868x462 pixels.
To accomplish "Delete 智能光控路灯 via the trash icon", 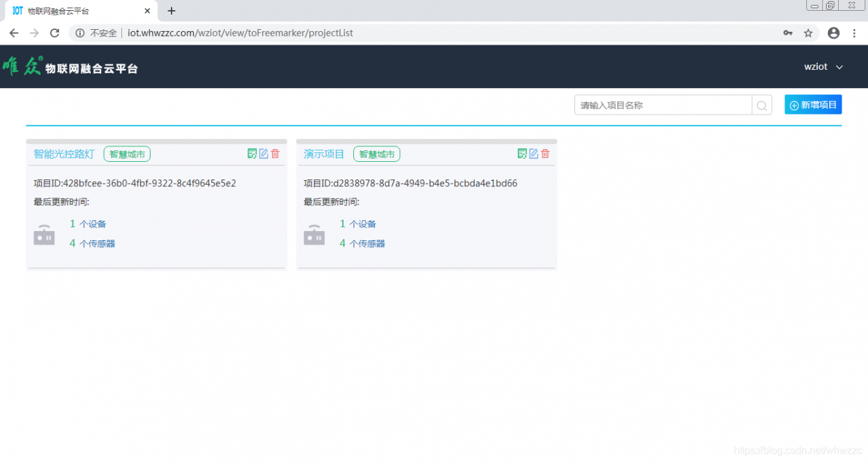I will coord(275,154).
